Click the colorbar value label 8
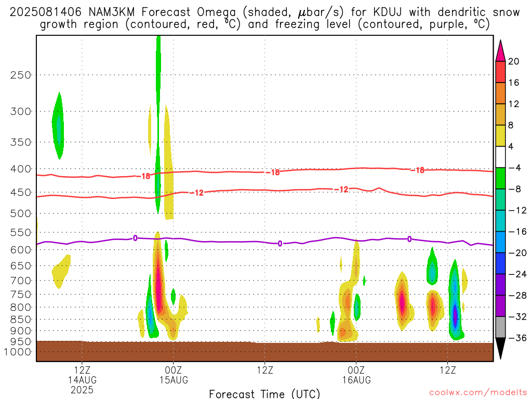 (x=511, y=126)
